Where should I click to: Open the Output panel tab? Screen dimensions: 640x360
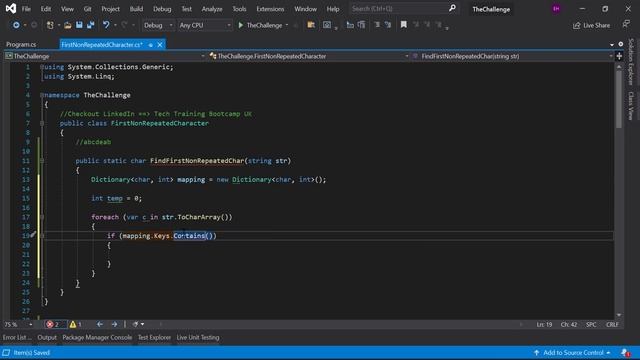click(x=47, y=338)
